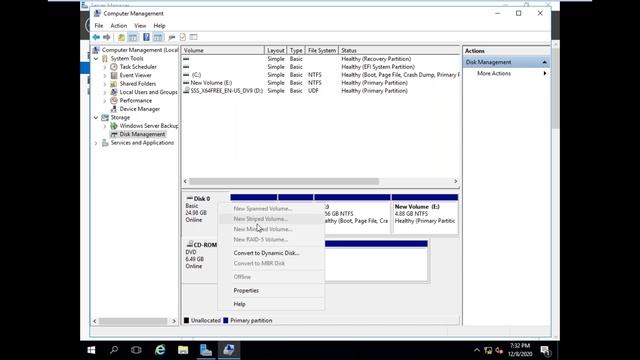Switch to Server Manager in the taskbar
Image resolution: width=640 pixels, height=360 pixels.
[x=206, y=350]
